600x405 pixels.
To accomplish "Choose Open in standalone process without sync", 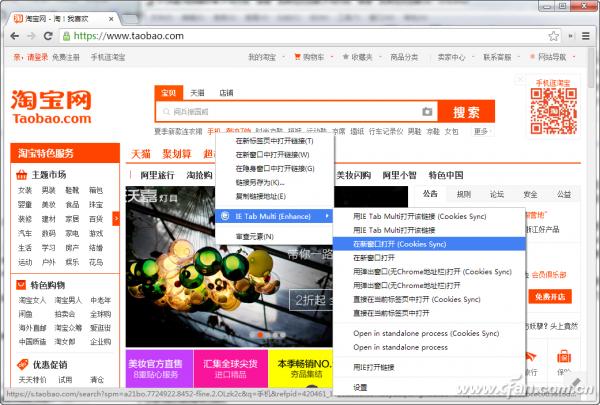I will pos(429,347).
